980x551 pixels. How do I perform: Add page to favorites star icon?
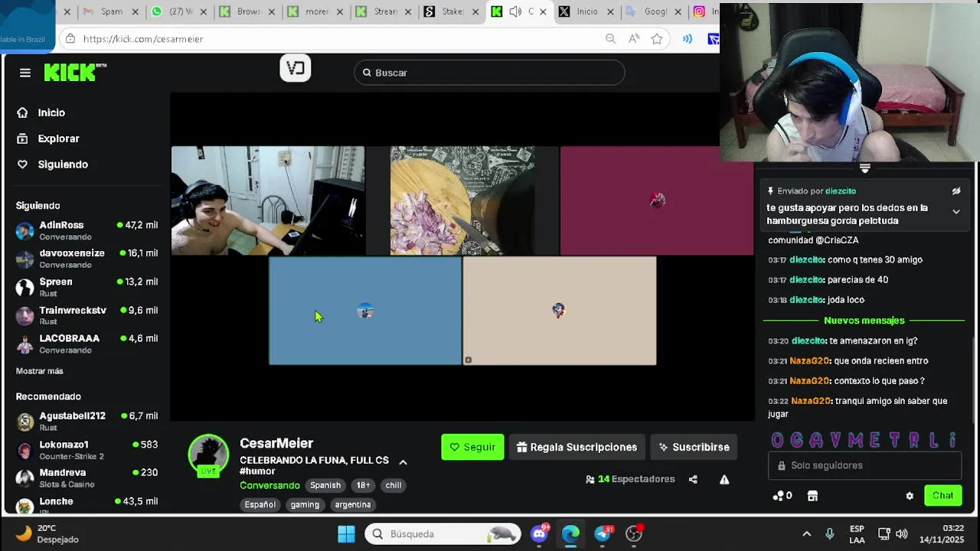click(657, 39)
